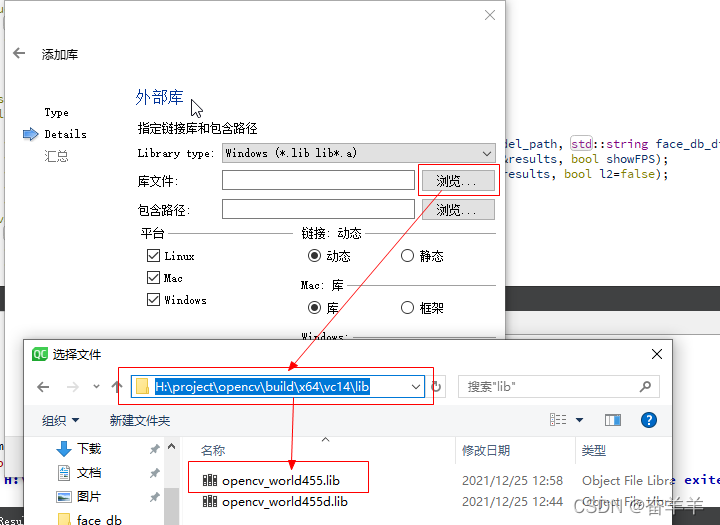Click date 2021/12/25 12:58

point(512,480)
